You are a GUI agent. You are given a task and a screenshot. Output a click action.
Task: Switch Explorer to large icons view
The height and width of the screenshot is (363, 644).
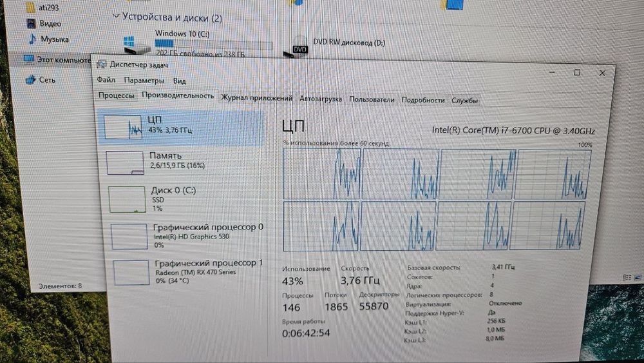coord(638,277)
